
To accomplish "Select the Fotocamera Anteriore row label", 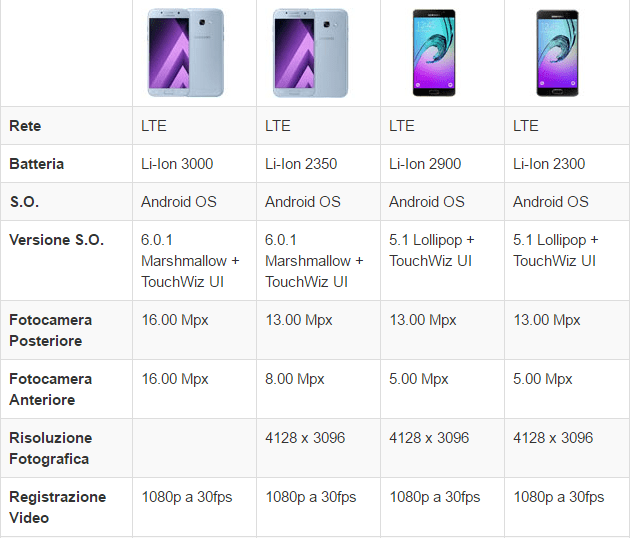I will pos(50,389).
